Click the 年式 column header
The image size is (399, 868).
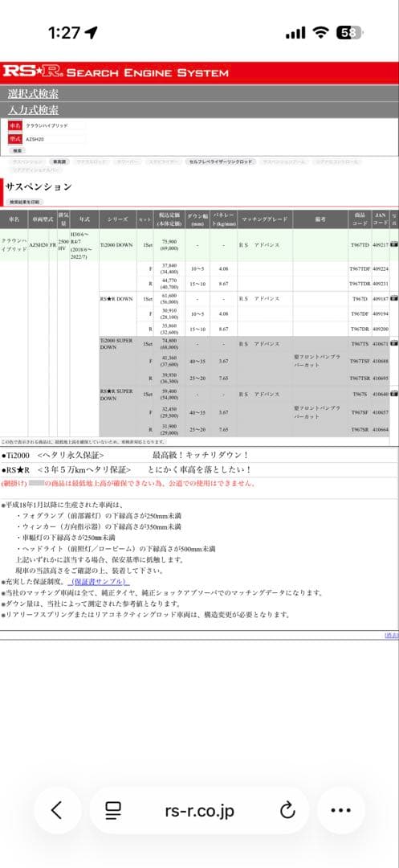click(x=84, y=219)
